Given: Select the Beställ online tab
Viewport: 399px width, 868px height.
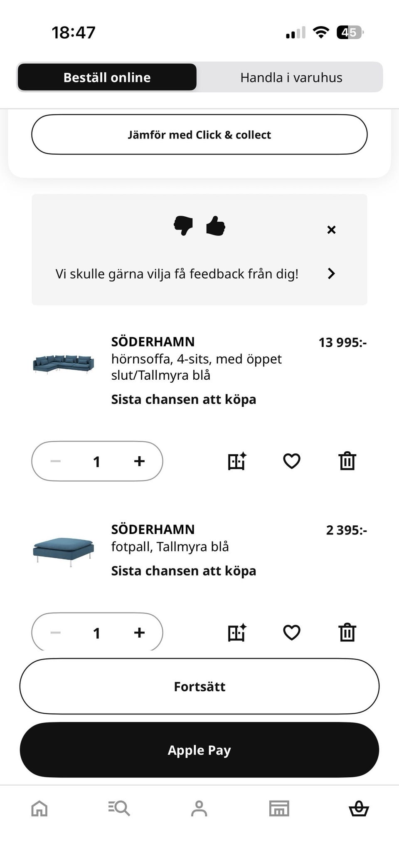Looking at the screenshot, I should (x=107, y=77).
